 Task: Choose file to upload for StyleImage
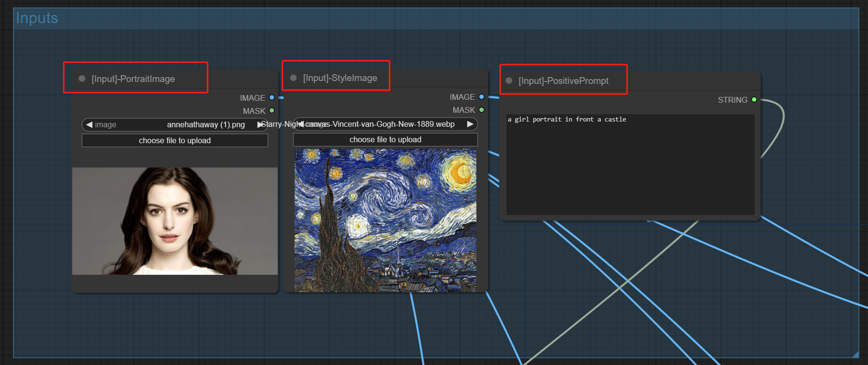tap(385, 139)
